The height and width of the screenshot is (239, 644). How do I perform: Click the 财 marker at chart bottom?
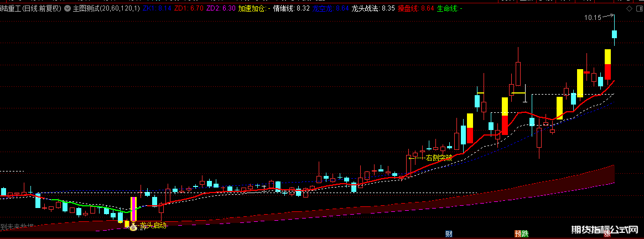449,234
